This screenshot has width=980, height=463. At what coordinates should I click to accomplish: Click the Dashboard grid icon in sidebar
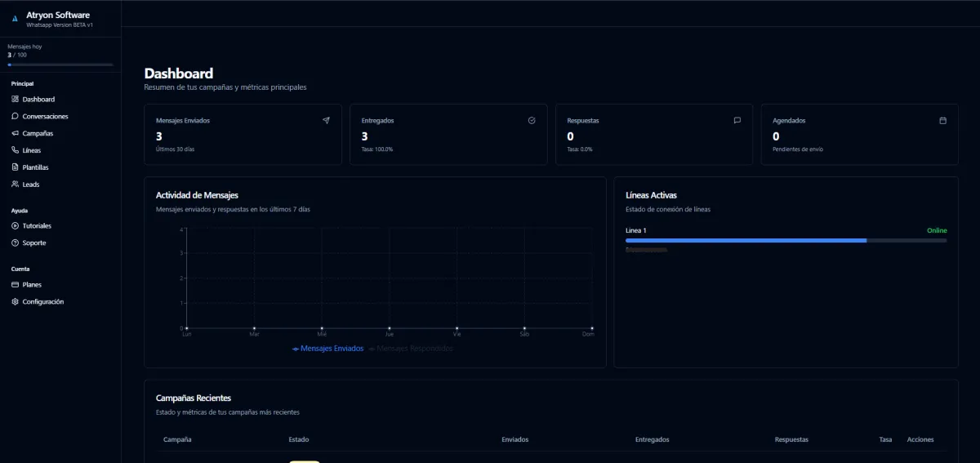click(15, 100)
